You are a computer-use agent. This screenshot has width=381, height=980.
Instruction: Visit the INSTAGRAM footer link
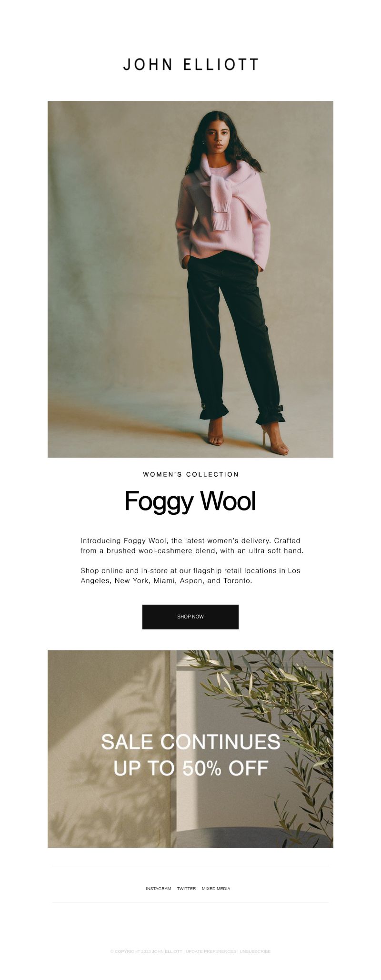[x=159, y=889]
